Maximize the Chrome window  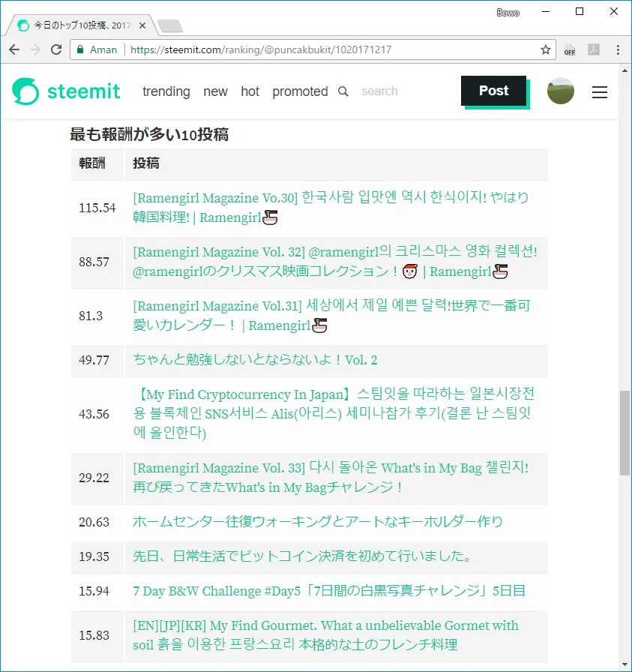pos(580,11)
